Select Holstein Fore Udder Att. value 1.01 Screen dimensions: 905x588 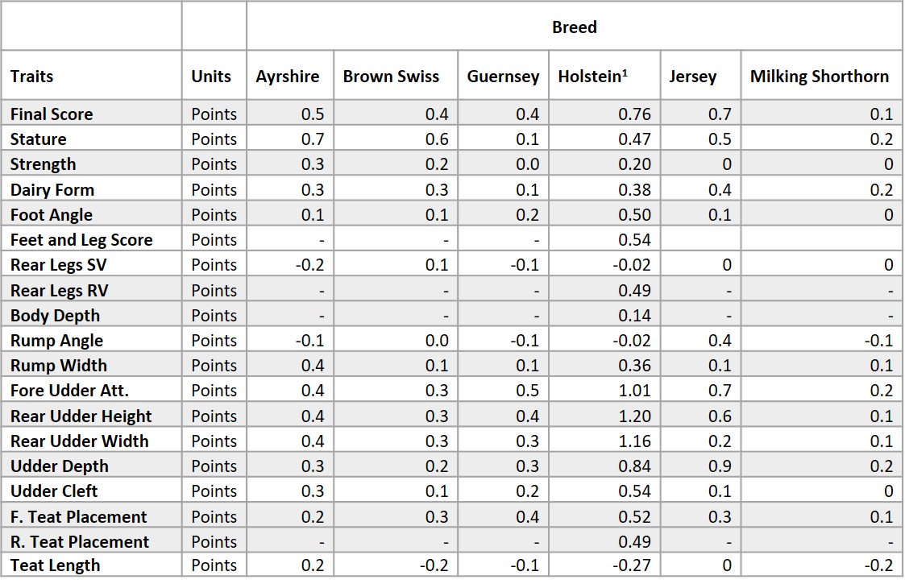634,391
